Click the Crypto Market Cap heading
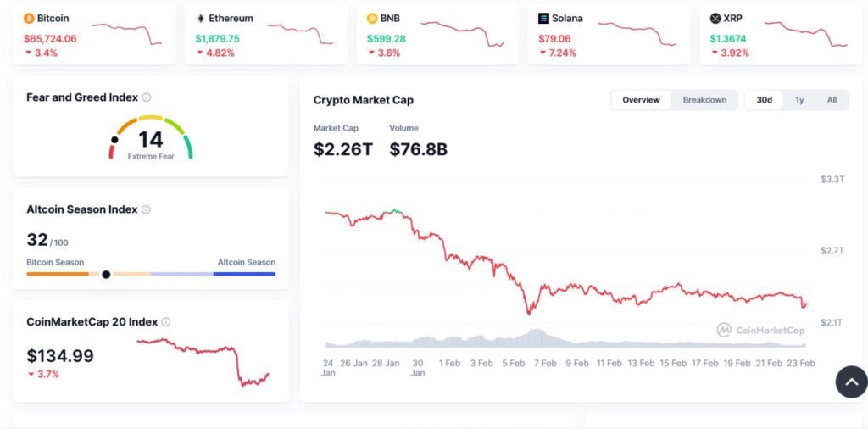The width and height of the screenshot is (868, 429). click(x=364, y=100)
